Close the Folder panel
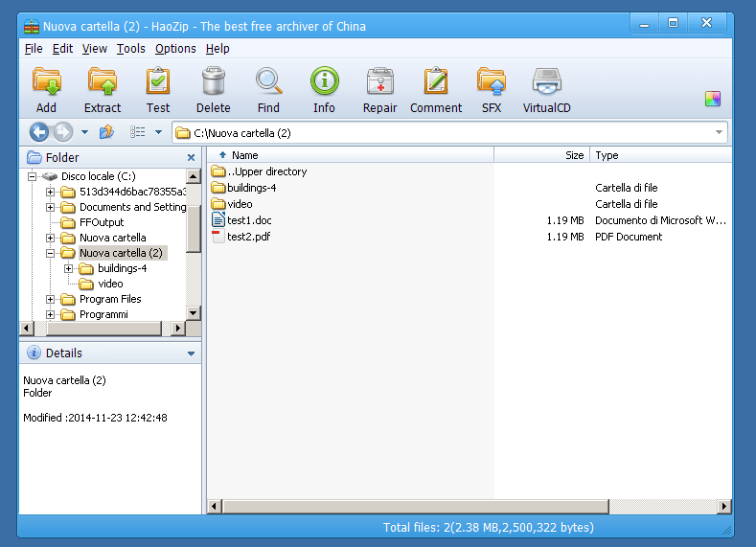Screen dimensions: 756x547 click(x=191, y=157)
